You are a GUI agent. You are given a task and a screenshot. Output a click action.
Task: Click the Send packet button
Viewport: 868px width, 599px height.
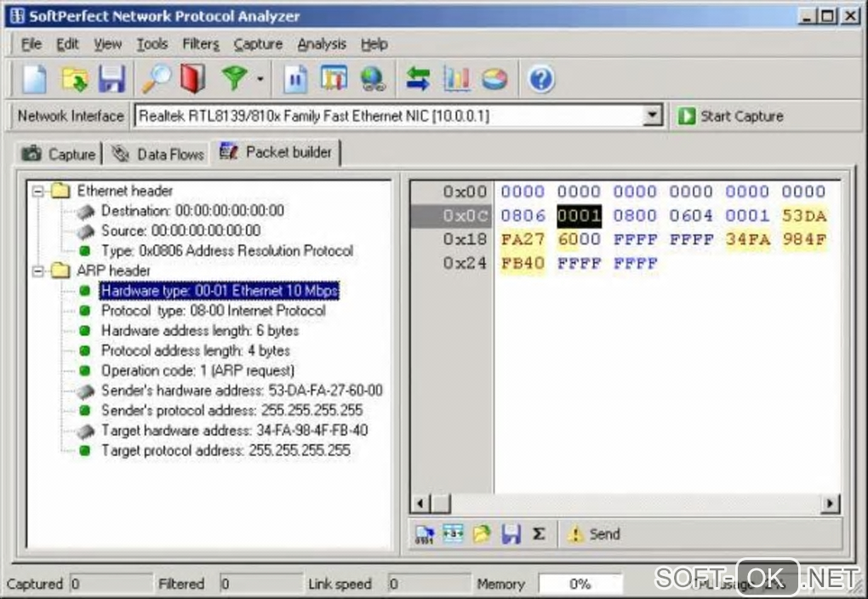(593, 534)
